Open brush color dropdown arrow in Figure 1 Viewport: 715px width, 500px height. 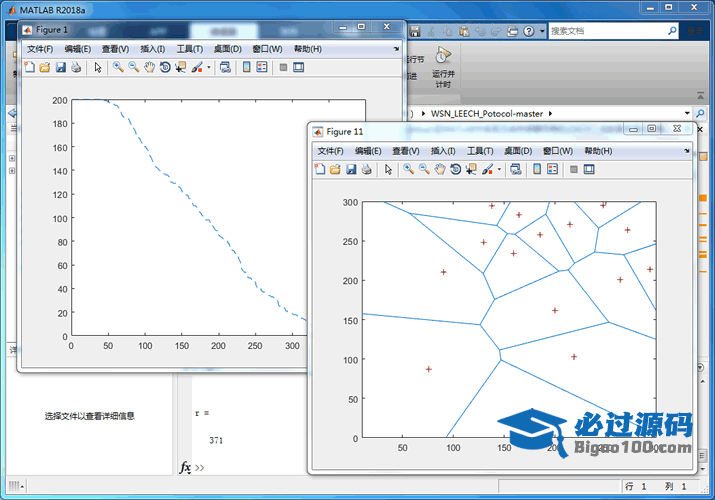pyautogui.click(x=209, y=67)
